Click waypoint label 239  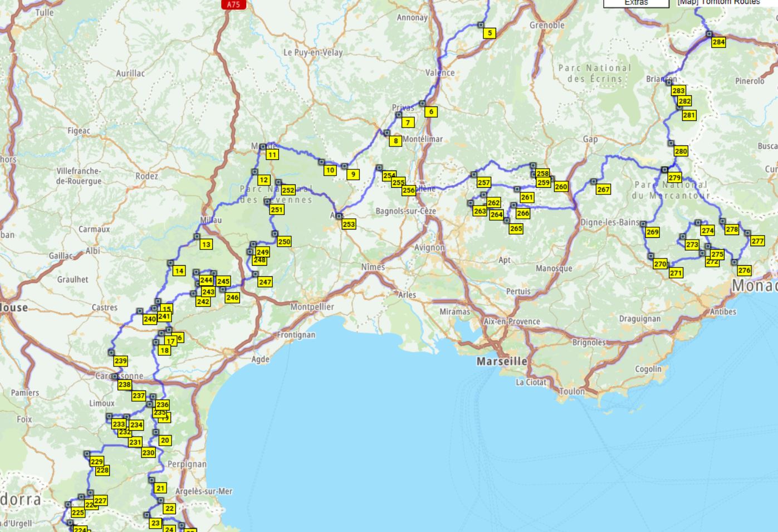(120, 360)
